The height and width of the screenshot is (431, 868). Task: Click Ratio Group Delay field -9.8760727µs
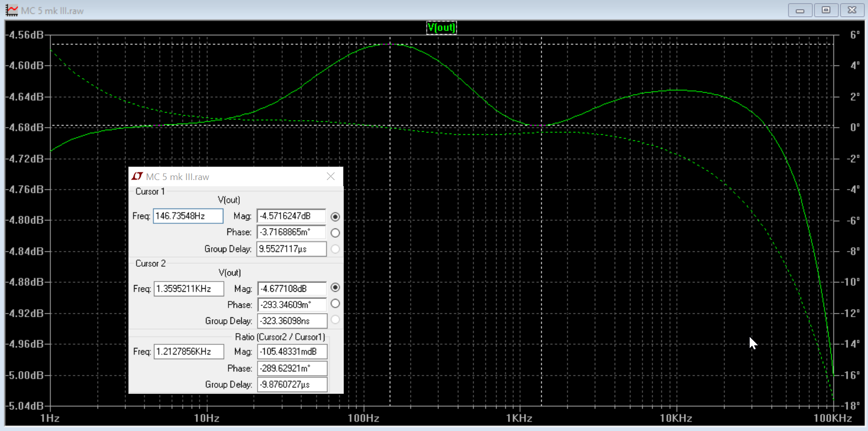tap(292, 385)
